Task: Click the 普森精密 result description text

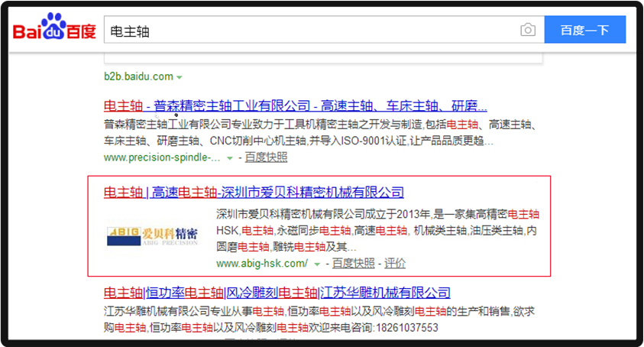Action: [321, 132]
